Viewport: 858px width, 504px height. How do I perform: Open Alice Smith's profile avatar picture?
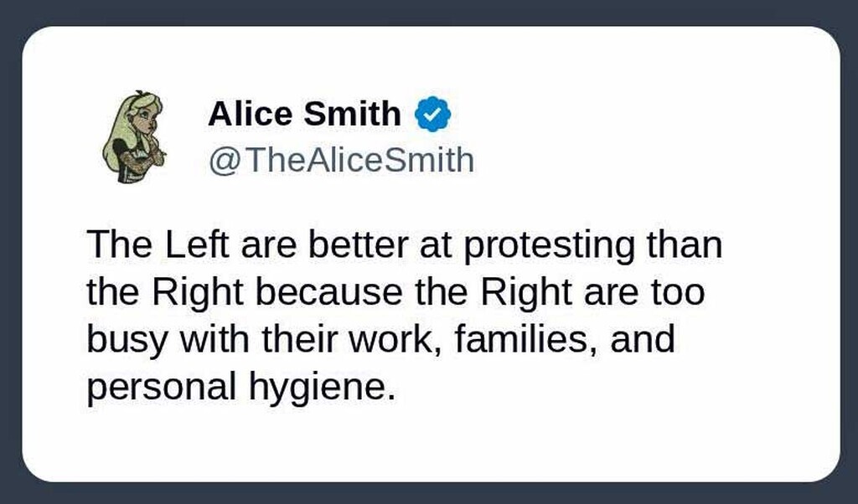tap(133, 137)
